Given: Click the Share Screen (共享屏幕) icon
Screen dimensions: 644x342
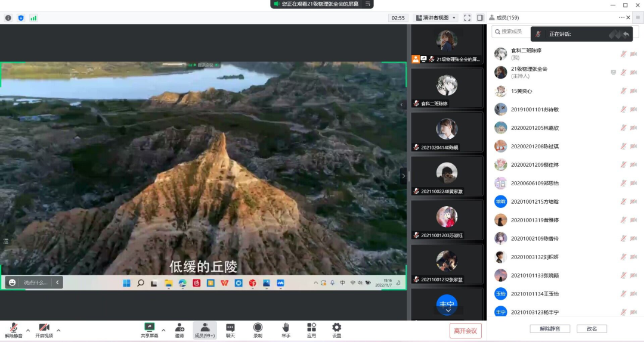Looking at the screenshot, I should pos(149,329).
